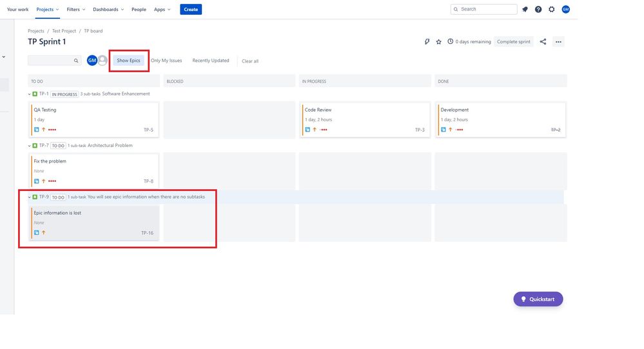Click the TP-3 key on Code Review card
The height and width of the screenshot is (349, 644).
(x=420, y=130)
